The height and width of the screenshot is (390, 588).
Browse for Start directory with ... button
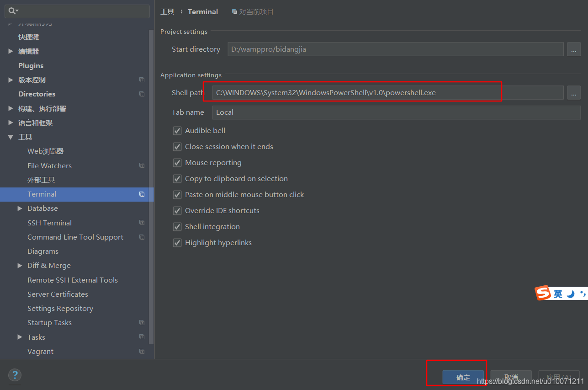coord(574,49)
